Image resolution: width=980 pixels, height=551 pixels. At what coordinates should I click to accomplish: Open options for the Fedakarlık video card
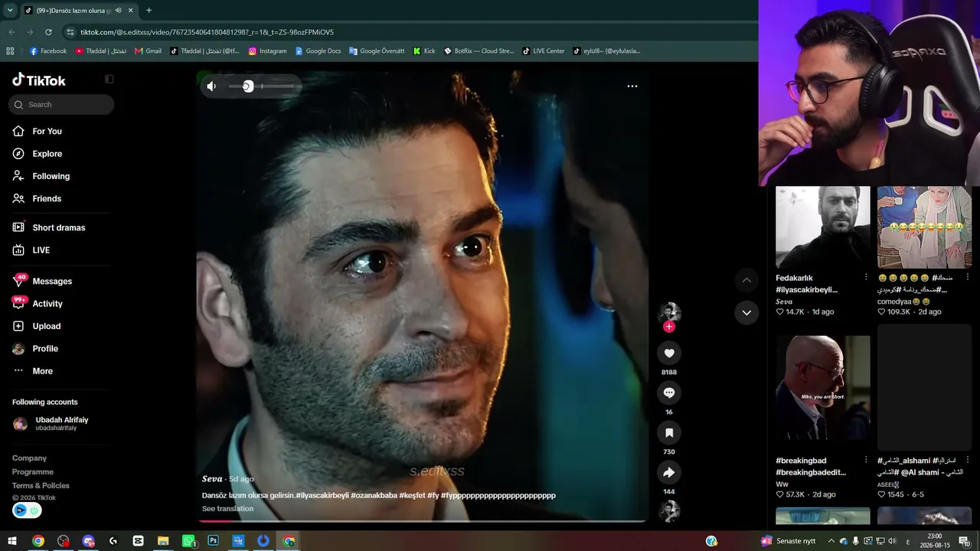tap(866, 278)
